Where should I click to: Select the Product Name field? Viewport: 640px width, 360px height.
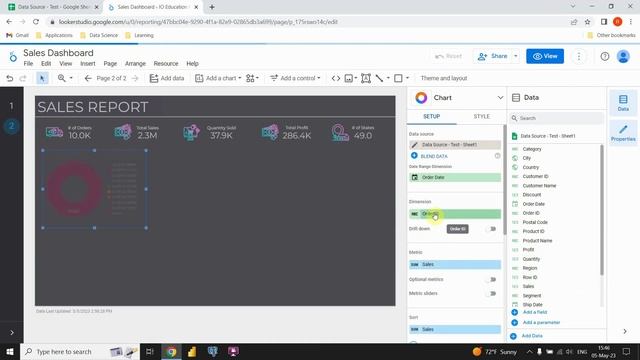click(x=537, y=240)
